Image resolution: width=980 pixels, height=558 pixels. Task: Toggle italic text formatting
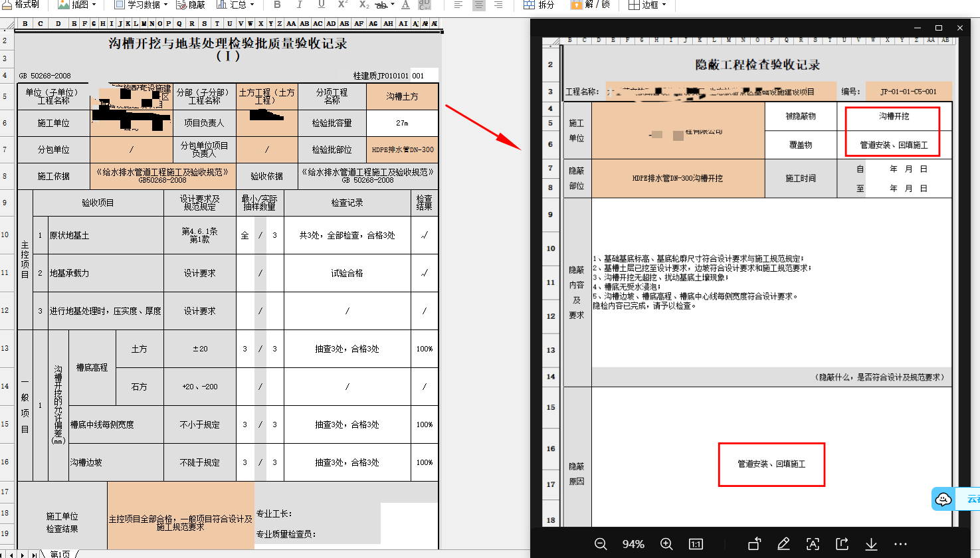pyautogui.click(x=299, y=5)
